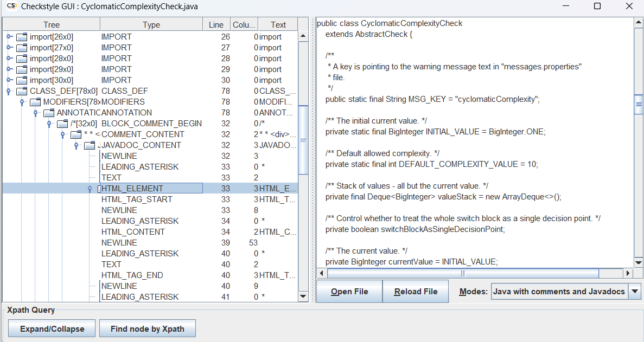This screenshot has width=644, height=342.
Task: Click the Reload File button
Action: click(x=416, y=291)
